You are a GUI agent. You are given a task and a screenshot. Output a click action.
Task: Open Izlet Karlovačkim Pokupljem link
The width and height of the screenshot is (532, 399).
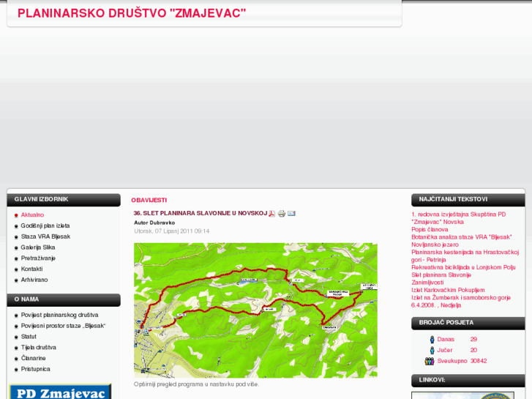point(448,291)
